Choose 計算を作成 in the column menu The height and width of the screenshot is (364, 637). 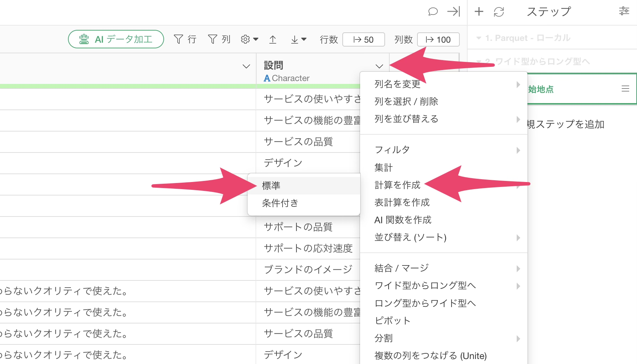click(397, 185)
